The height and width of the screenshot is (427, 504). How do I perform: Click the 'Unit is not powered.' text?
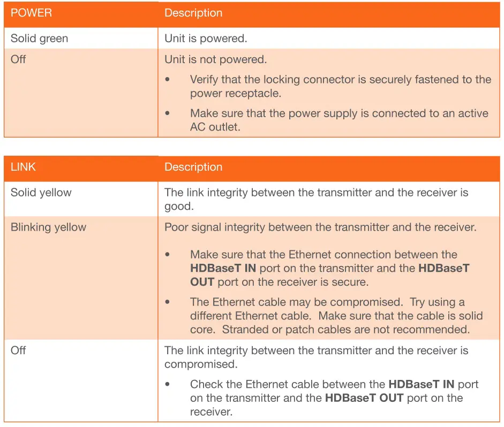coord(215,59)
